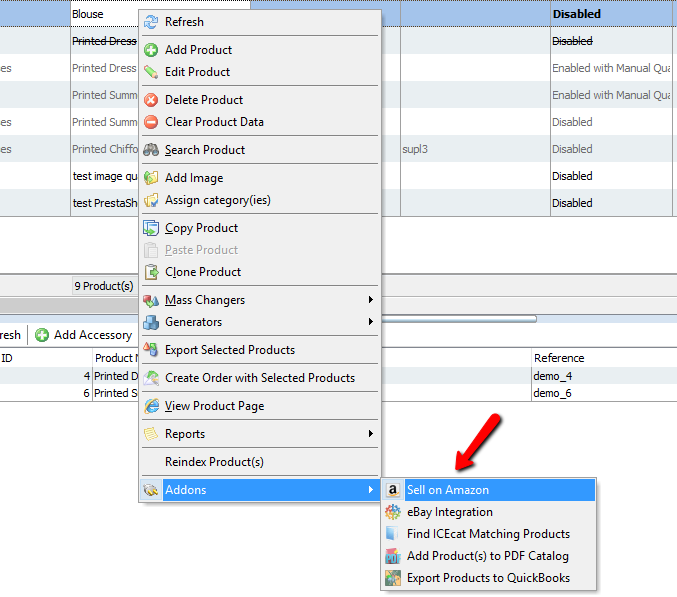The width and height of the screenshot is (677, 597).
Task: Click the Refresh icon in context menu
Action: point(151,22)
